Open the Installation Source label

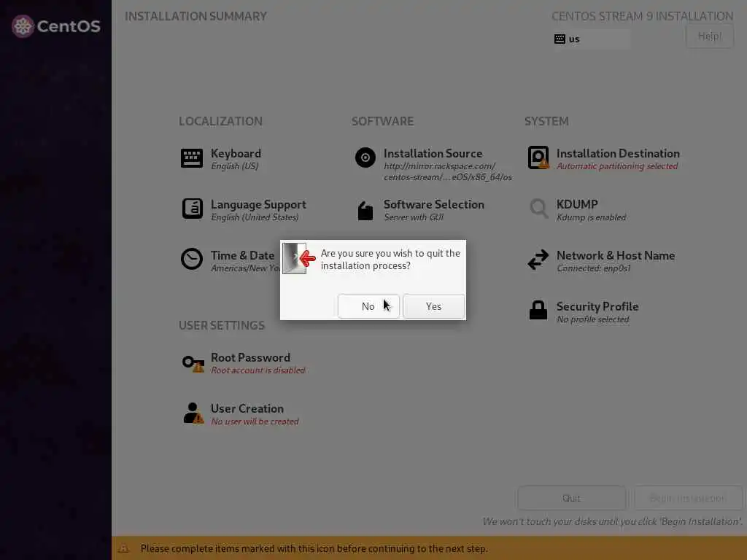pos(433,153)
